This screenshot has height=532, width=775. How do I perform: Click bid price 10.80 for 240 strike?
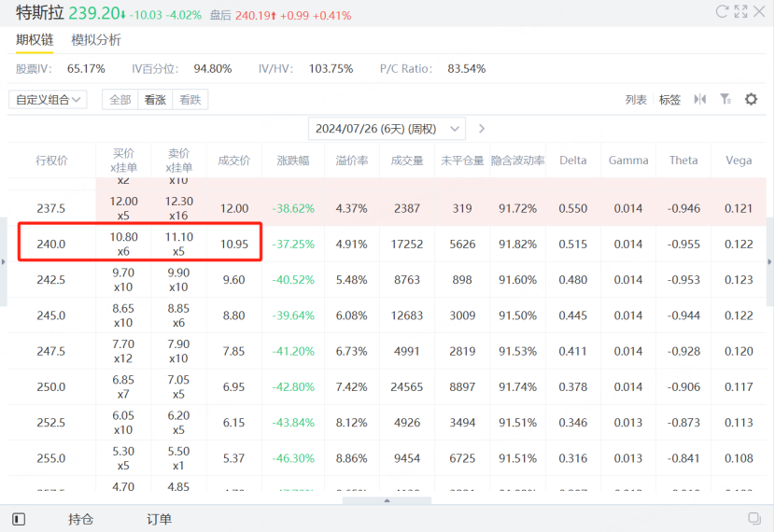pos(123,237)
